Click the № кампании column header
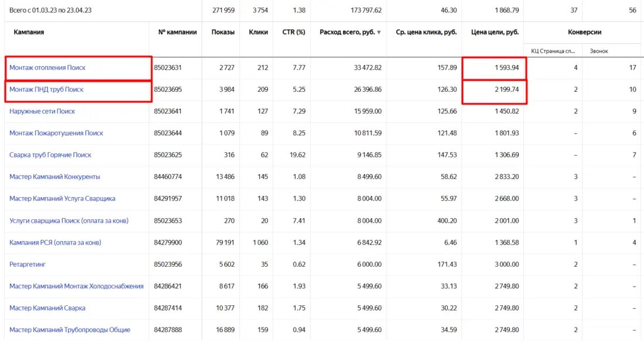 point(177,32)
